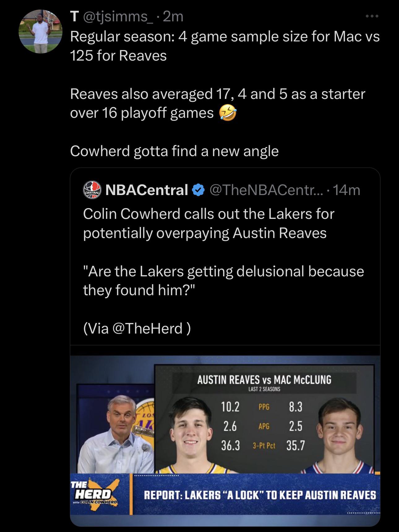Viewport: 399px width, 532px height.
Task: Tap the 'Austin Reaves vs Mac McClung' title
Action: tap(264, 380)
